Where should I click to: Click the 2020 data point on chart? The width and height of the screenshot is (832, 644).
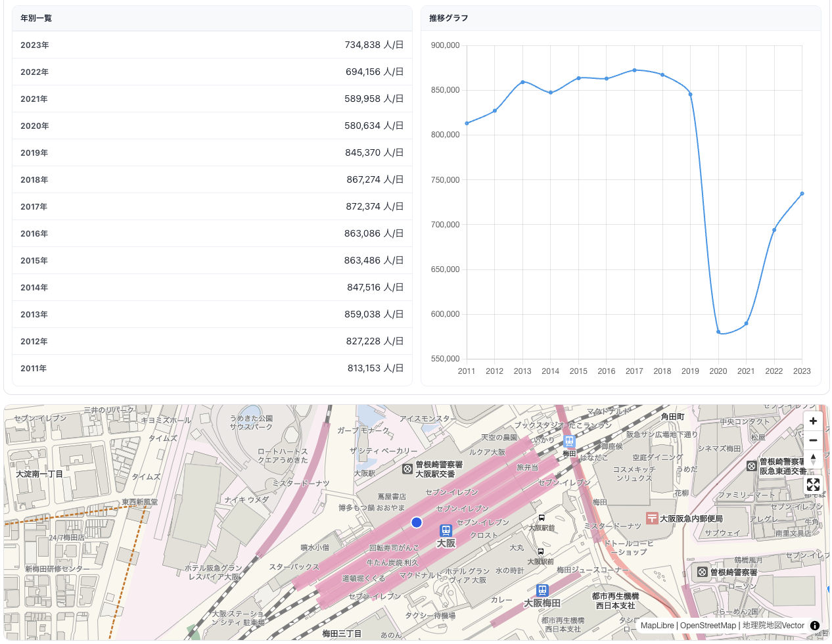point(718,332)
